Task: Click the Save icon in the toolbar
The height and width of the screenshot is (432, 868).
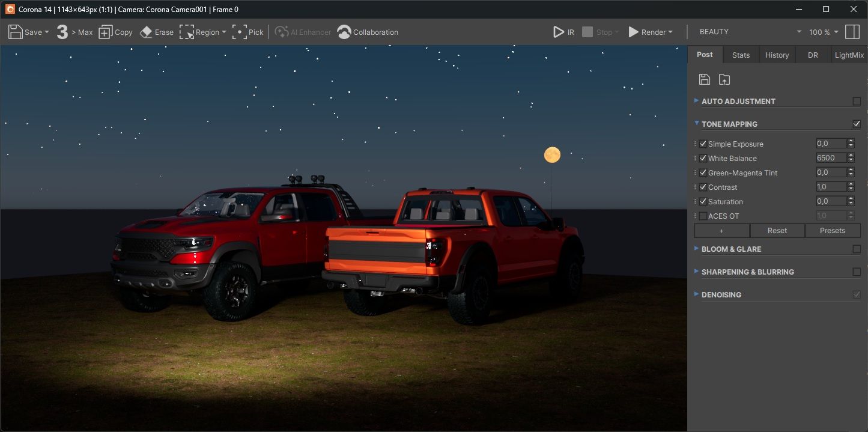Action: pyautogui.click(x=16, y=32)
